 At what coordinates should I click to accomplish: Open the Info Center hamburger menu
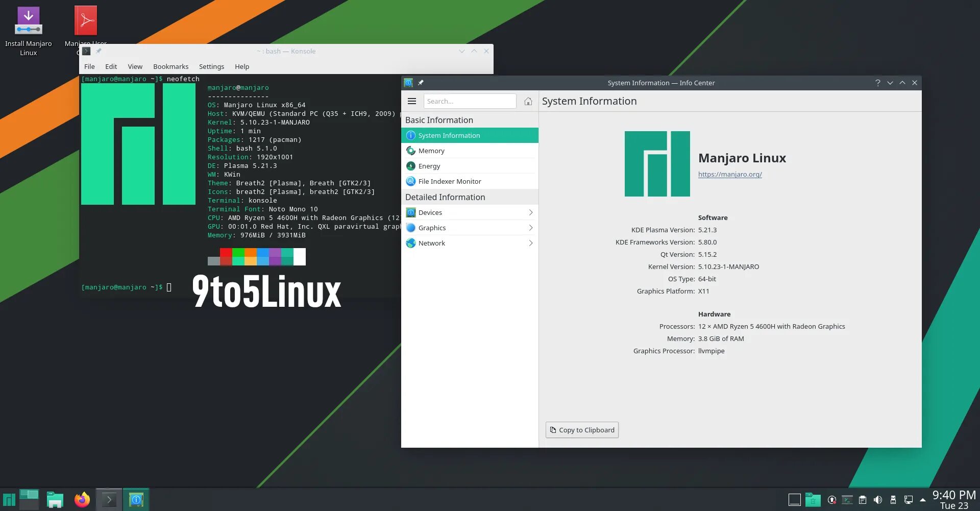click(x=412, y=101)
